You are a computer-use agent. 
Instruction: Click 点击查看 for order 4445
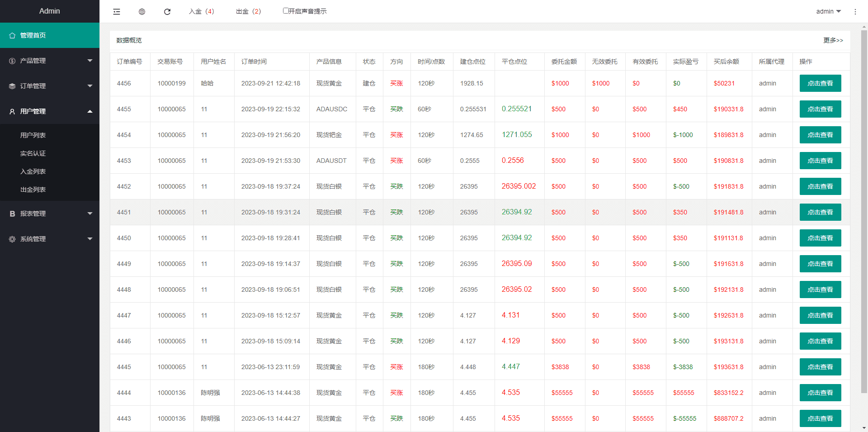tap(820, 367)
